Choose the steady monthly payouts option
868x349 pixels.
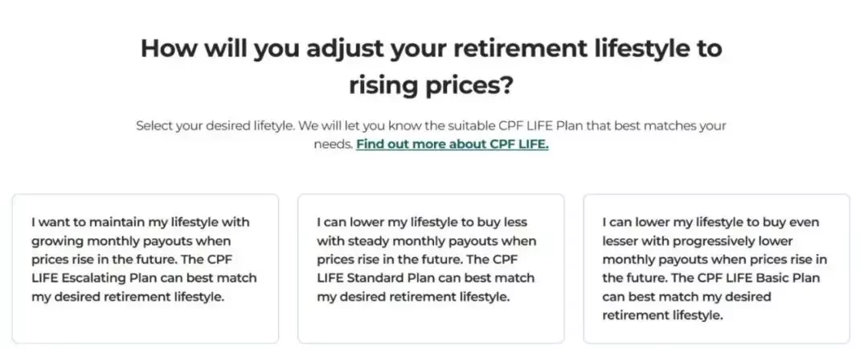click(432, 269)
